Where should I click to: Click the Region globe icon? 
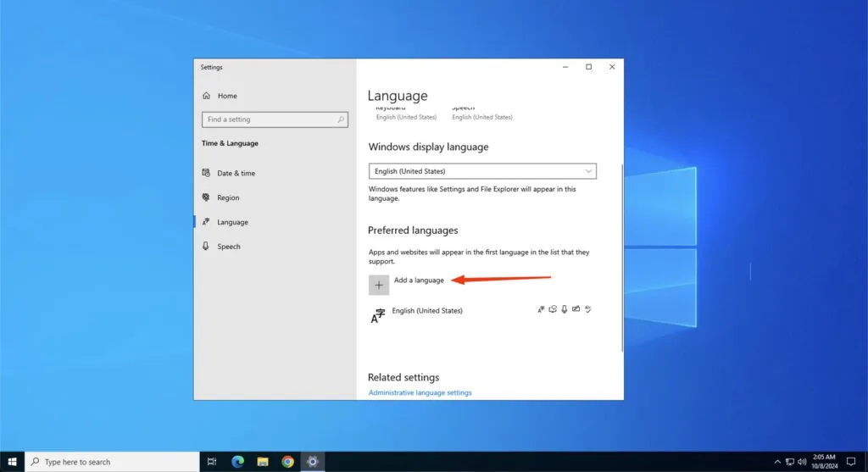click(x=206, y=197)
